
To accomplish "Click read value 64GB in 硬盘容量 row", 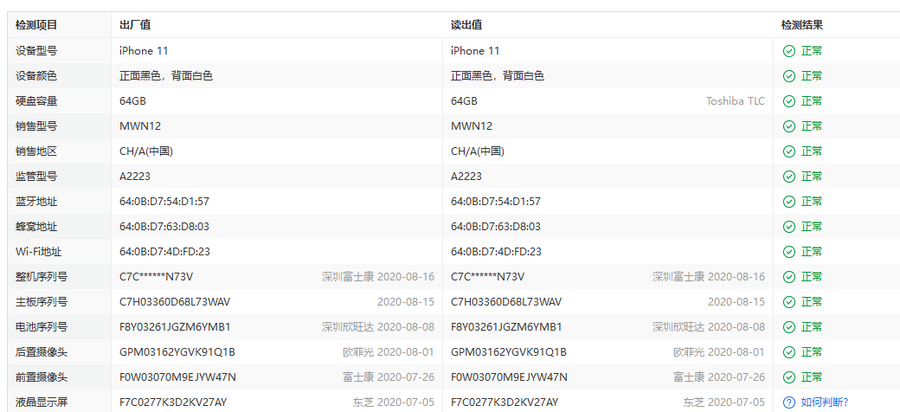I will (464, 101).
